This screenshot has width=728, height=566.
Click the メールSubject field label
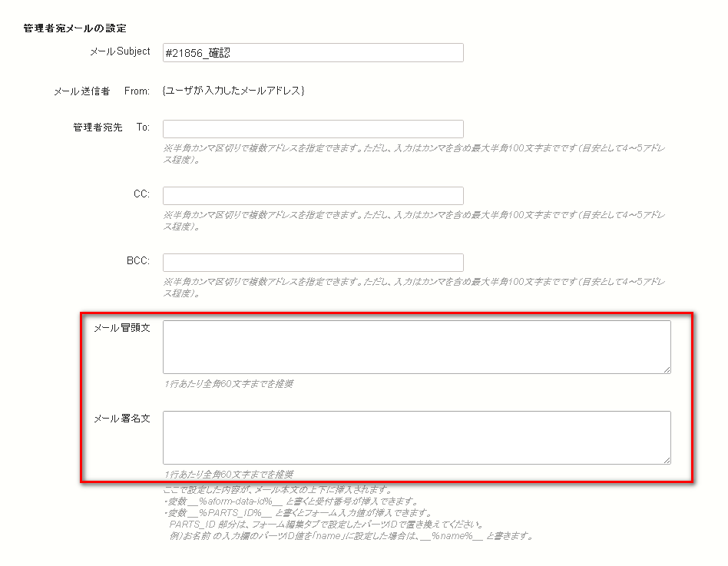pos(121,52)
